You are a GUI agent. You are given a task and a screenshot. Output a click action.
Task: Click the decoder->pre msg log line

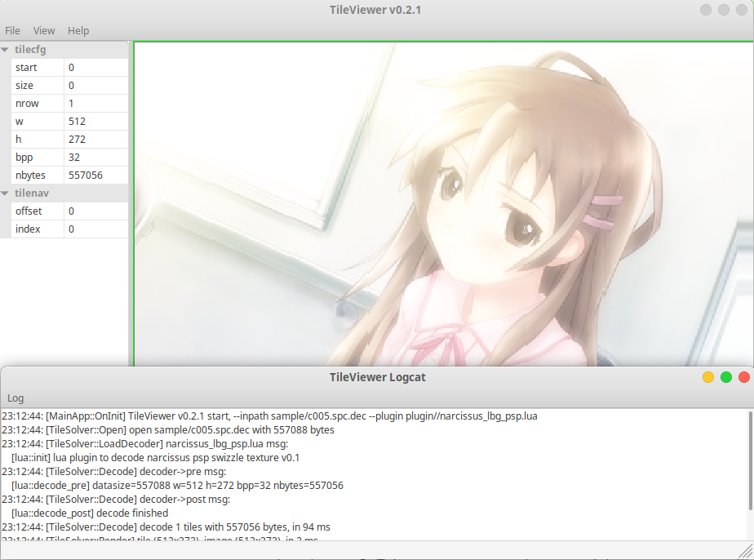tap(113, 472)
